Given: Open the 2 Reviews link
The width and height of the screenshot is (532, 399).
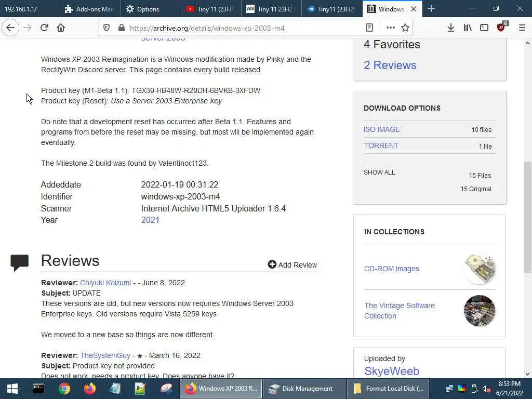Looking at the screenshot, I should (x=390, y=65).
